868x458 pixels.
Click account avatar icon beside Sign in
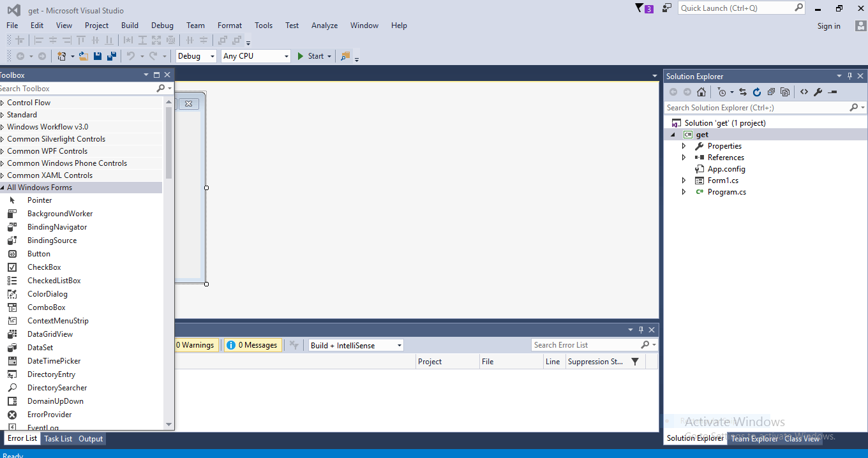[x=860, y=26]
